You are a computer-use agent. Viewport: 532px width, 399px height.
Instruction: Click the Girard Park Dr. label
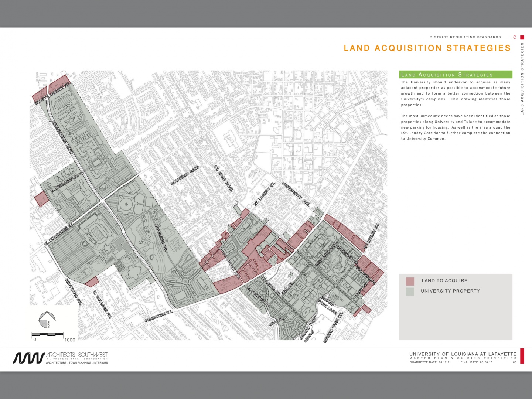(333, 327)
